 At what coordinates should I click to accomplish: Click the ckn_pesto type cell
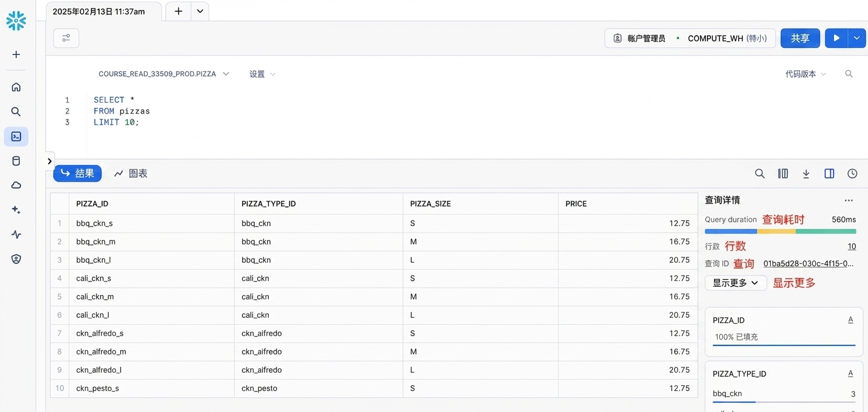click(x=319, y=388)
